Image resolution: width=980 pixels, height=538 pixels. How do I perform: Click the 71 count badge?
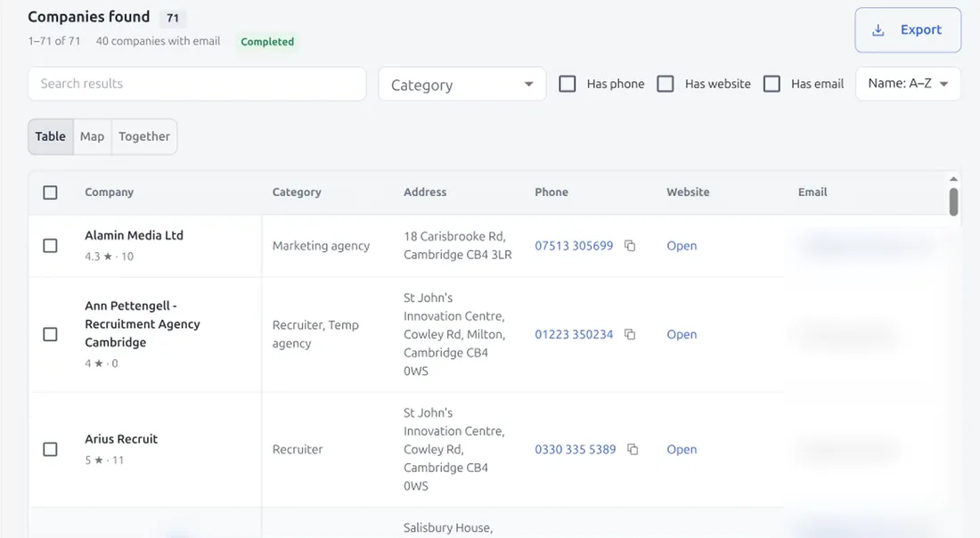click(173, 18)
